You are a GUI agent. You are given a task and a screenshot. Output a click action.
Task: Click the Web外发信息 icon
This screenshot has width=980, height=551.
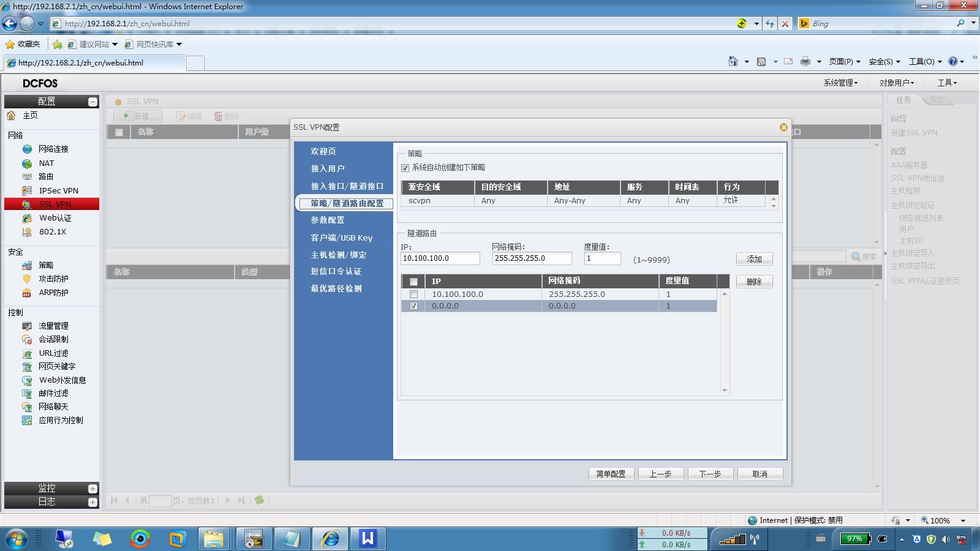27,380
